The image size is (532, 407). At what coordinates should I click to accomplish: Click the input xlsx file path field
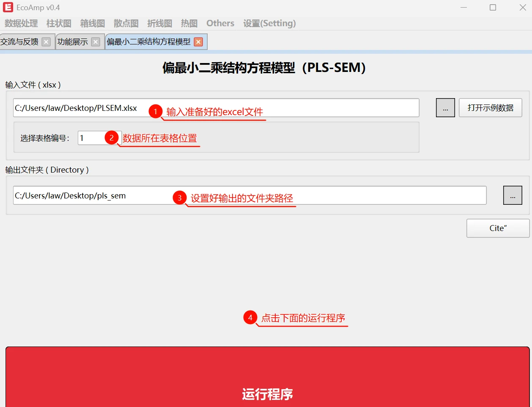[x=216, y=108]
